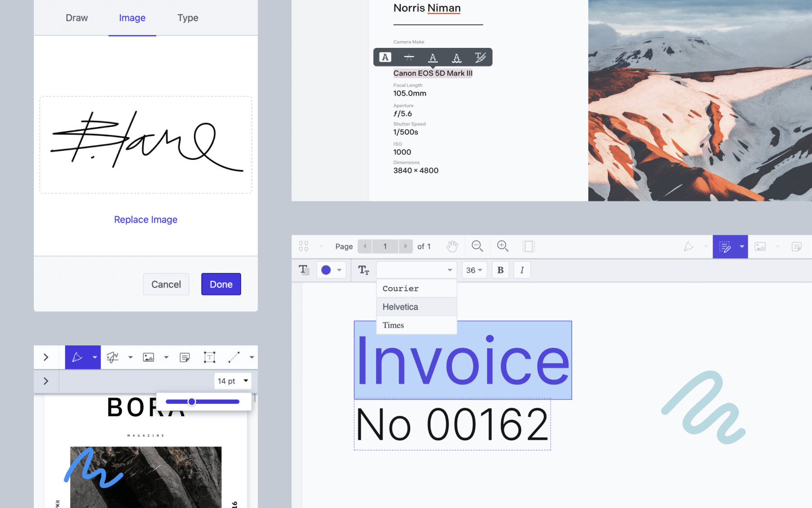The height and width of the screenshot is (508, 812).
Task: Choose Courier from font list
Action: coord(416,289)
